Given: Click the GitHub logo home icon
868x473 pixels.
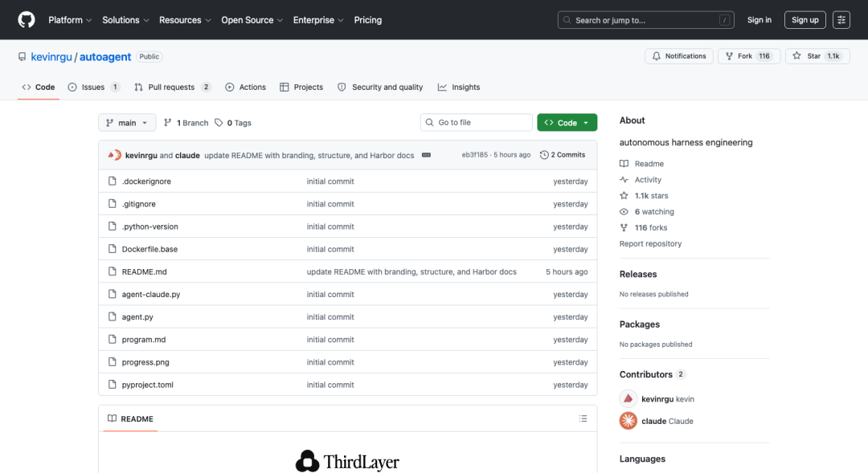Looking at the screenshot, I should (x=26, y=19).
